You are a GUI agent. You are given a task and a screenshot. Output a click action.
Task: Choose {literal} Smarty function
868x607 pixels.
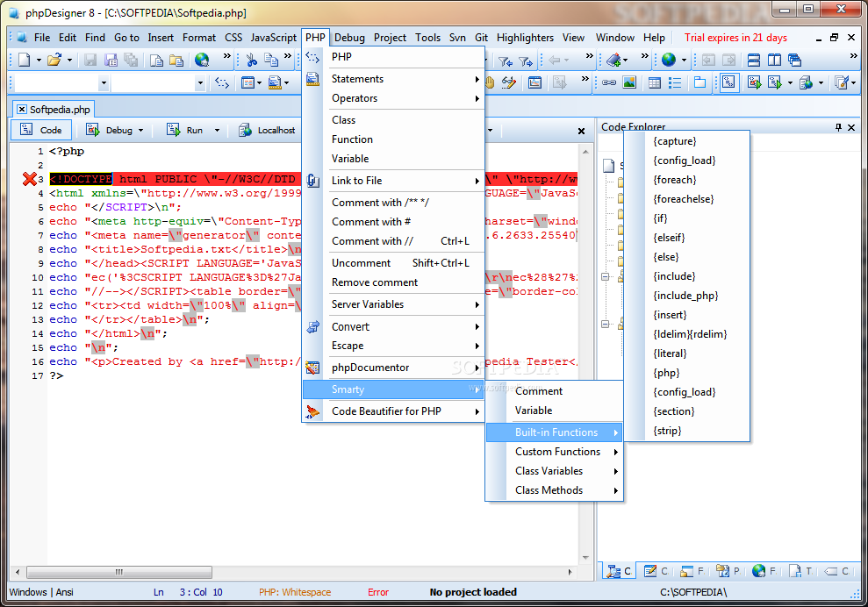pos(670,353)
